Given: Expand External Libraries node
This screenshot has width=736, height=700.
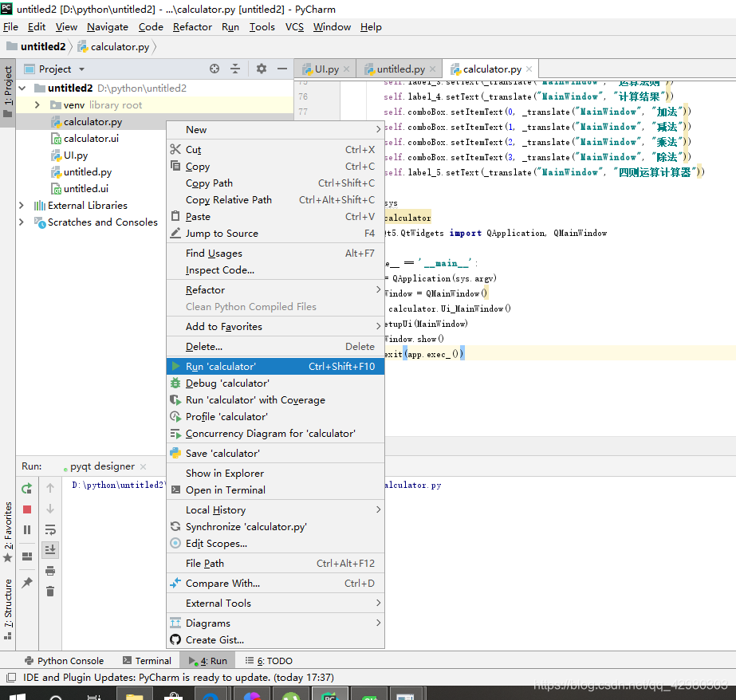Looking at the screenshot, I should tap(21, 205).
